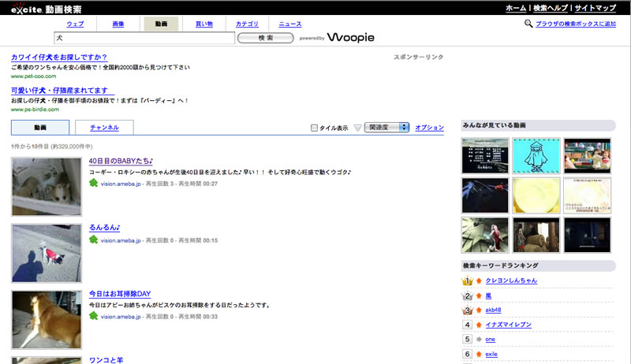The height and width of the screenshot is (364, 631).
Task: Click the gold crown rank 1 icon
Action: (x=467, y=280)
